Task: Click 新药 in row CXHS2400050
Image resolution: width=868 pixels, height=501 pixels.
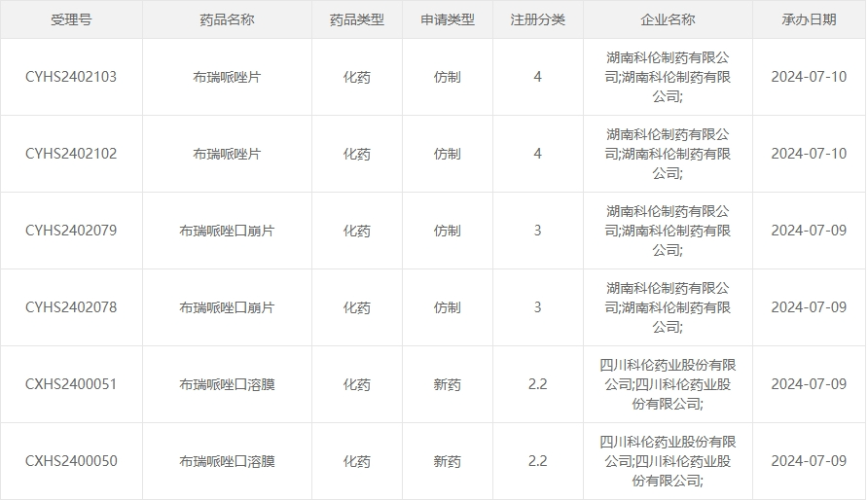Action: coord(448,462)
